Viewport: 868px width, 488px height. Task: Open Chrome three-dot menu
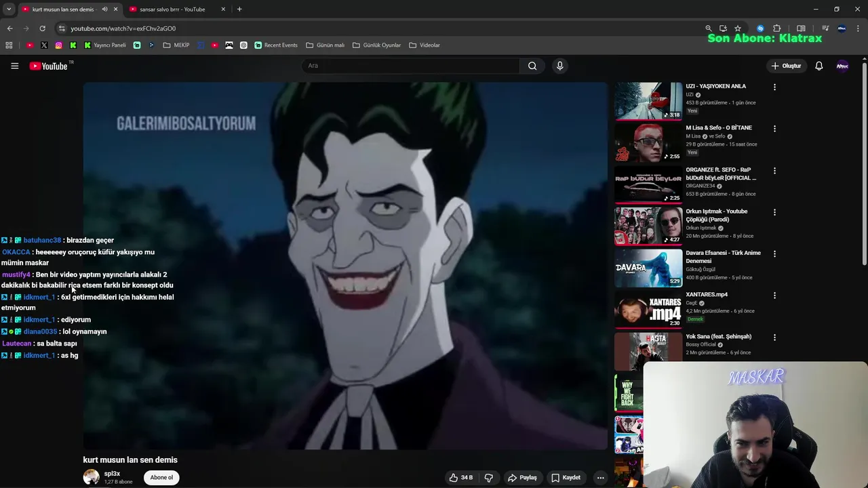pyautogui.click(x=858, y=28)
